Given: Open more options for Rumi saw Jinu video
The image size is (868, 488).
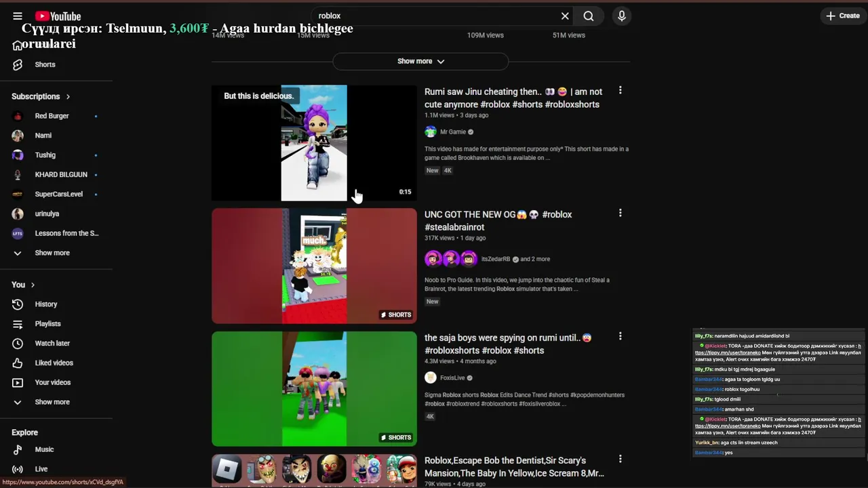Looking at the screenshot, I should [x=620, y=91].
